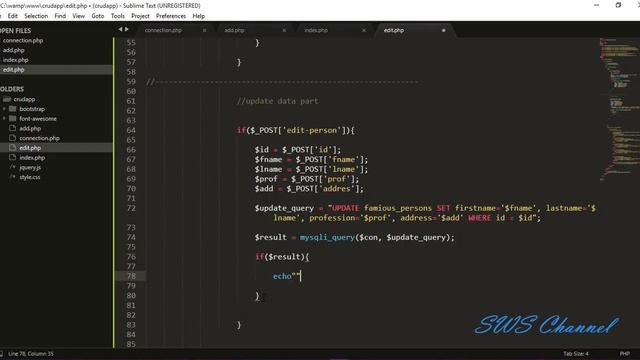Open index.php in Open Files list

coord(16,60)
